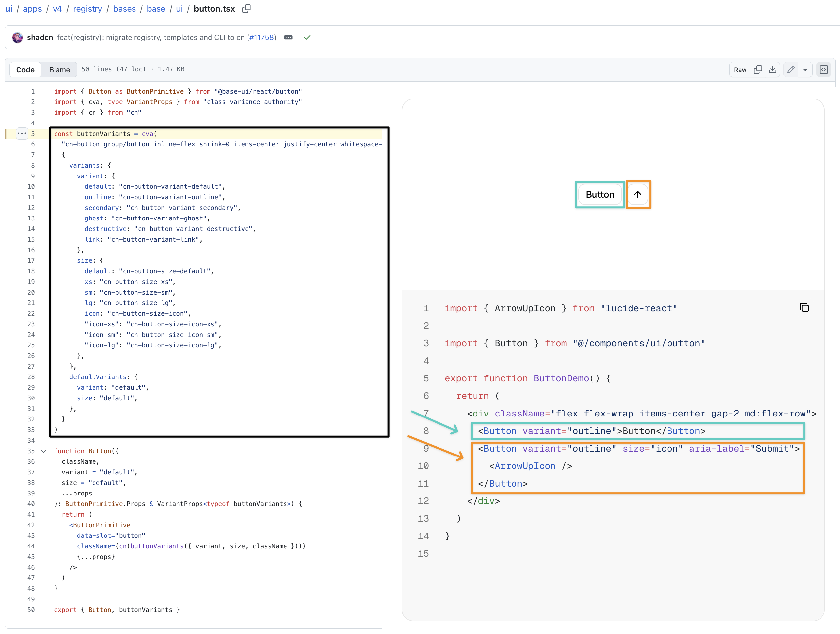Open shadcn's avatar profile picture

[x=18, y=37]
